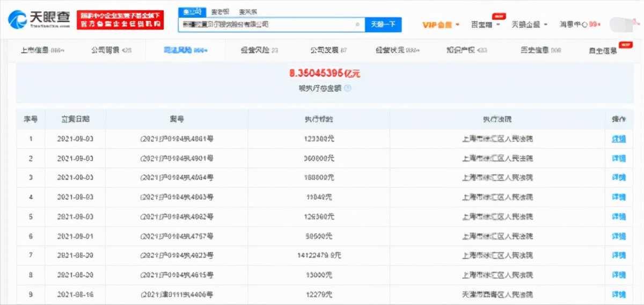Clear the search box with the x icon
Viewport: 644px width, 305px height.
coord(357,25)
